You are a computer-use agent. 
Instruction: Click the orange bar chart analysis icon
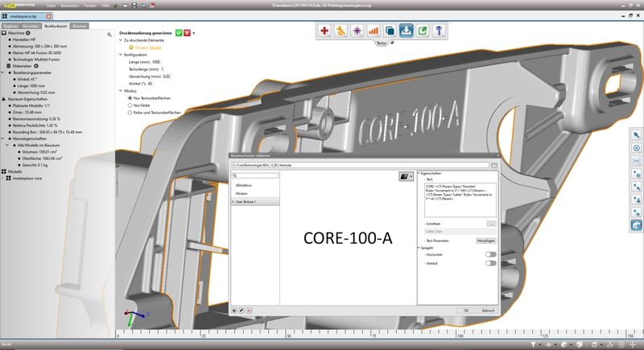[x=374, y=31]
